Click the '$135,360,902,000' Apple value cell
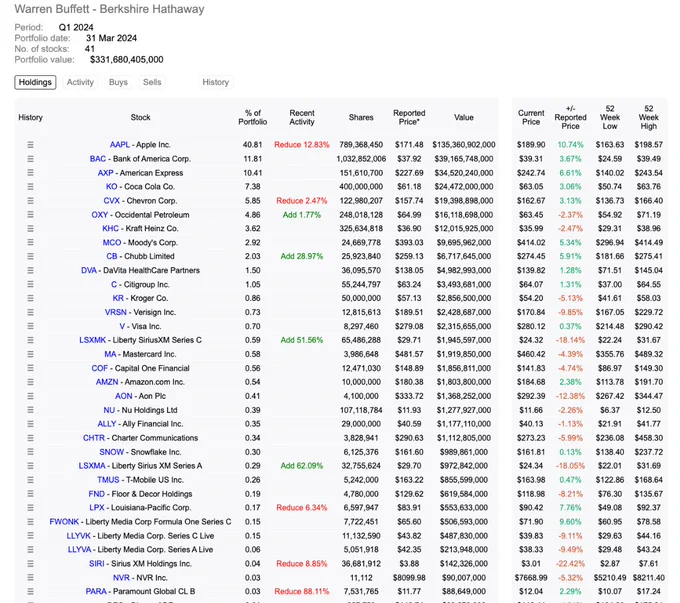The width and height of the screenshot is (680, 603). coord(464,145)
